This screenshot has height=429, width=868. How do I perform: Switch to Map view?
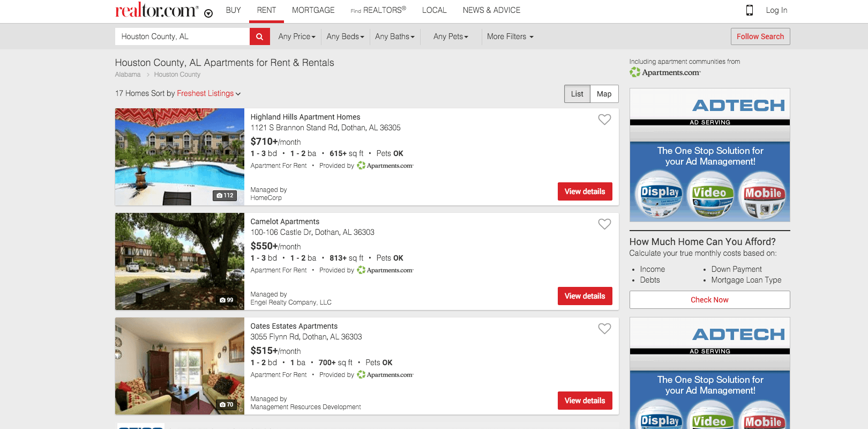pos(604,94)
